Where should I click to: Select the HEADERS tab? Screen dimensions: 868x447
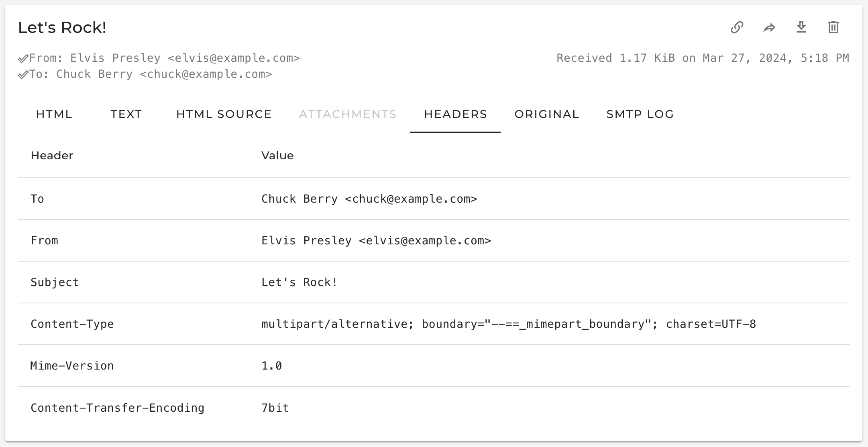click(455, 114)
